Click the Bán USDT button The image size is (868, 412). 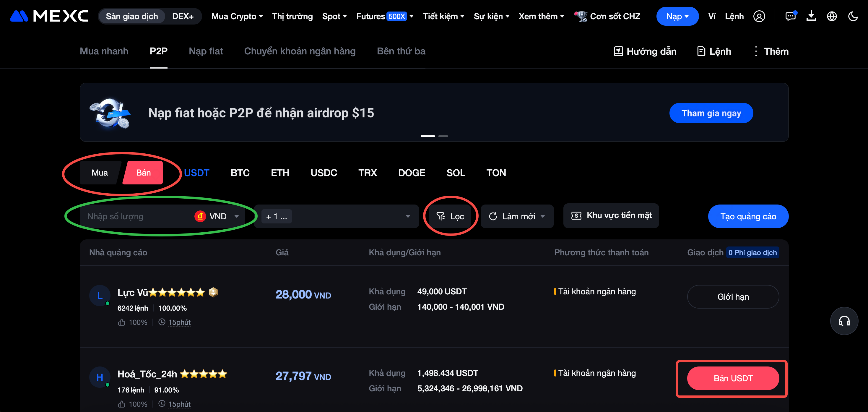click(x=733, y=378)
